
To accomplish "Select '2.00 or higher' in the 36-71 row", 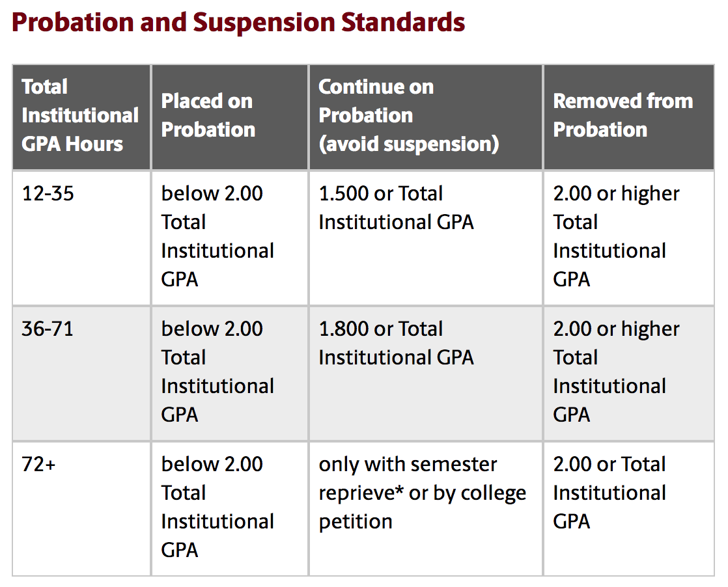I will [616, 329].
